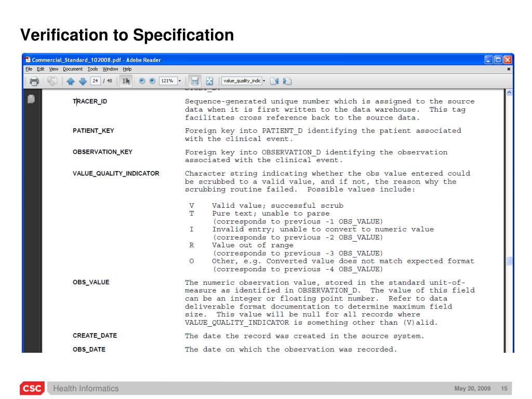The width and height of the screenshot is (532, 399).
Task: Go to the previous page with the up arrow
Action: pyautogui.click(x=70, y=81)
